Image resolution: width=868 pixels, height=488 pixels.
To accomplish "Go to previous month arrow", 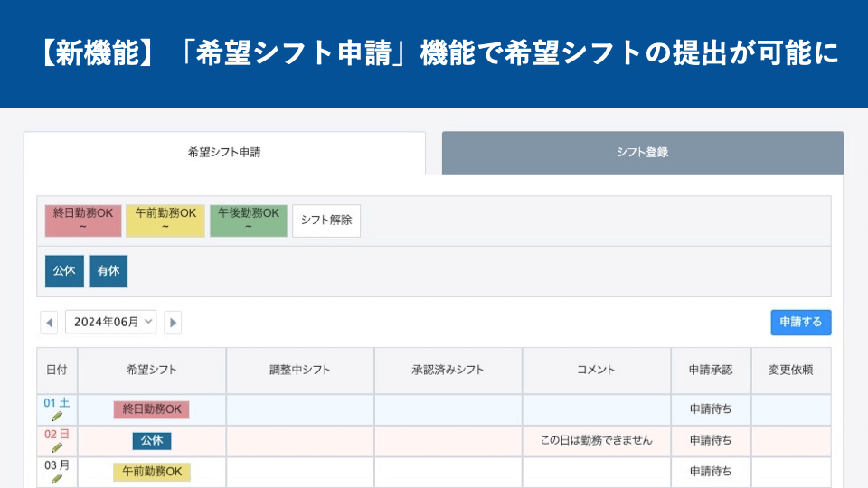I will click(49, 323).
